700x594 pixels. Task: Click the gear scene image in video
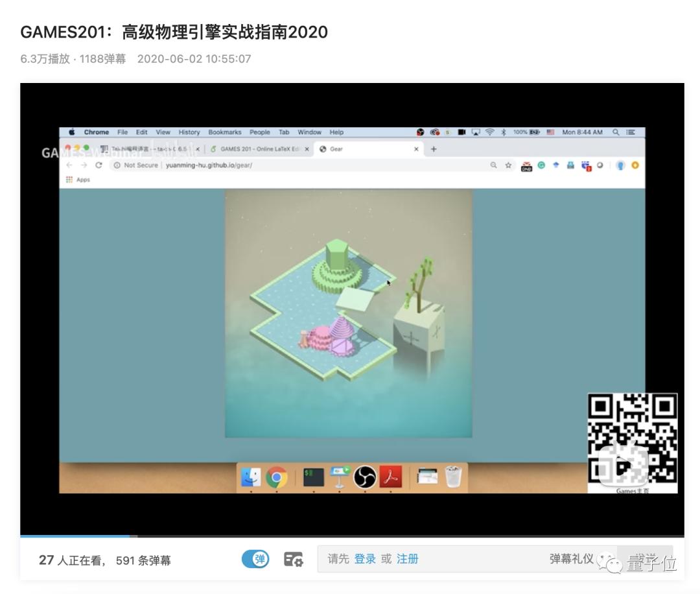[348, 313]
